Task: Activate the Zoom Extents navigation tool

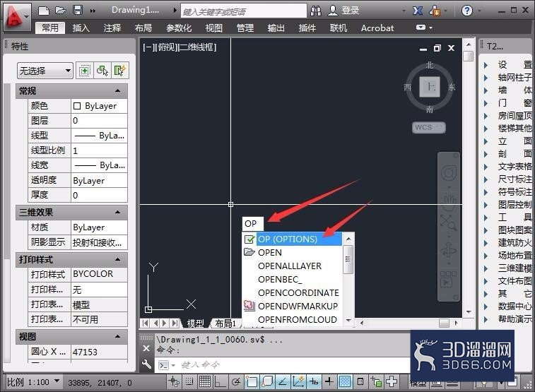Action: [449, 222]
